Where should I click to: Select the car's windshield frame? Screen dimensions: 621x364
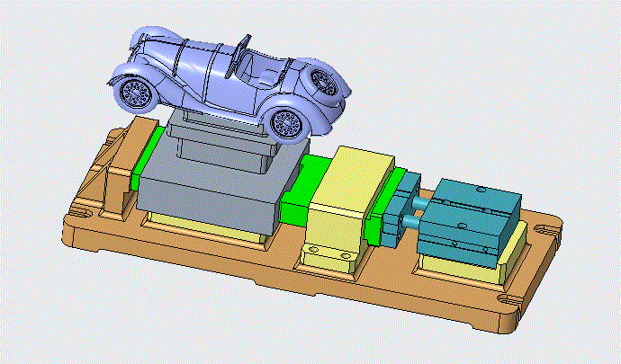pyautogui.click(x=238, y=57)
